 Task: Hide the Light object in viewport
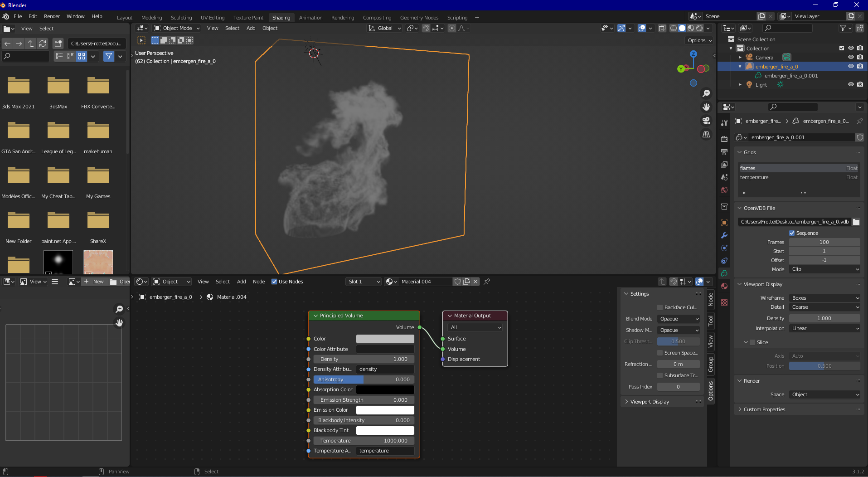851,84
